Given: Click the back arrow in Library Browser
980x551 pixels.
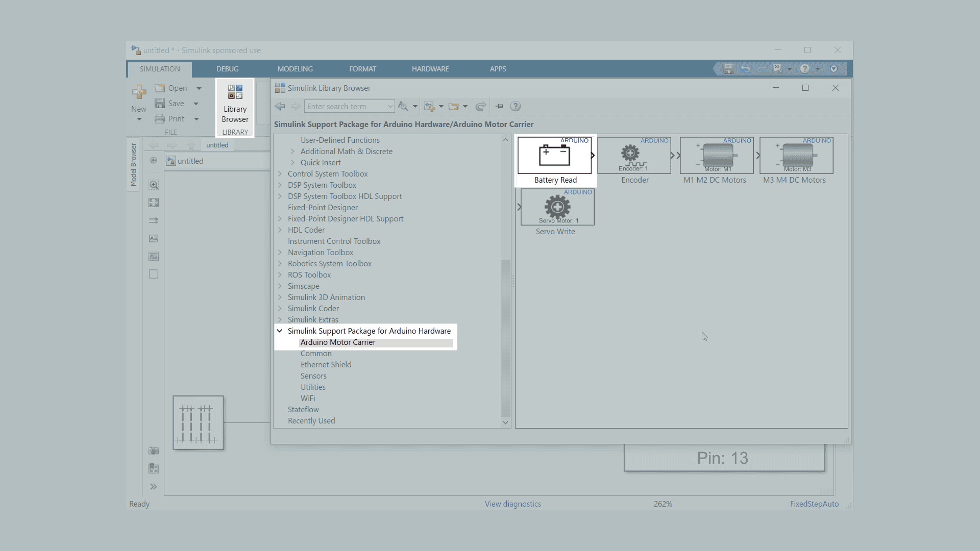Looking at the screenshot, I should click(280, 106).
